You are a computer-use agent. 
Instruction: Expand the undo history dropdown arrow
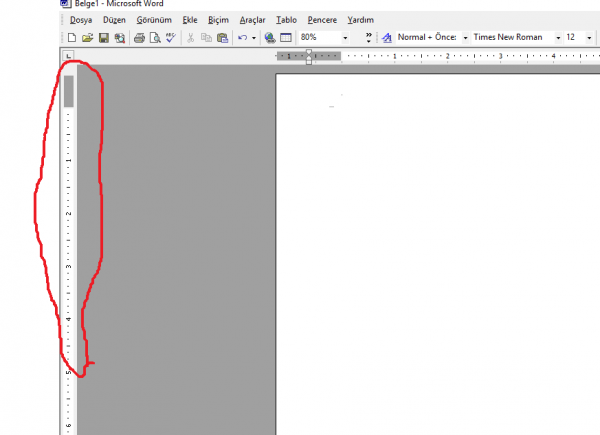click(x=254, y=38)
